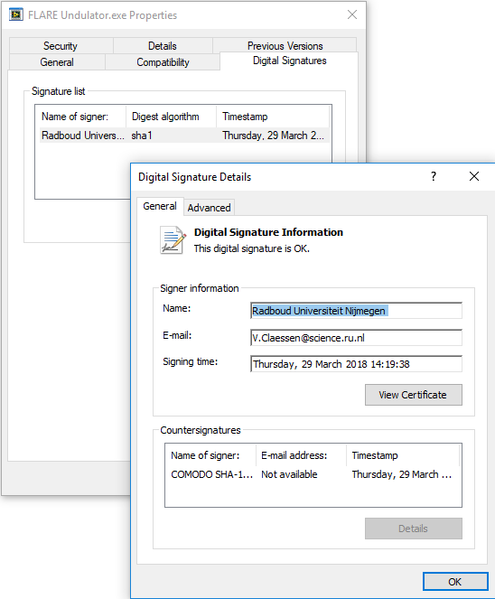Click the greyed-out countersignature Details button
This screenshot has width=495, height=599.
[413, 528]
